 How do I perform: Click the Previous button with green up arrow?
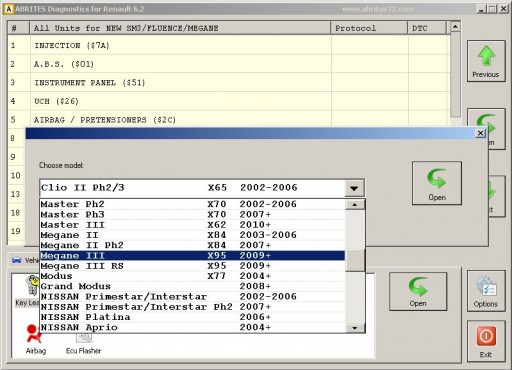[486, 61]
